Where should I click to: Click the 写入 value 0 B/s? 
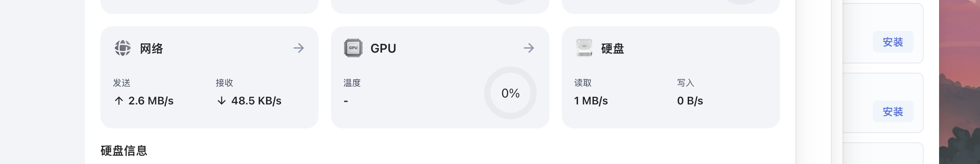(x=690, y=101)
